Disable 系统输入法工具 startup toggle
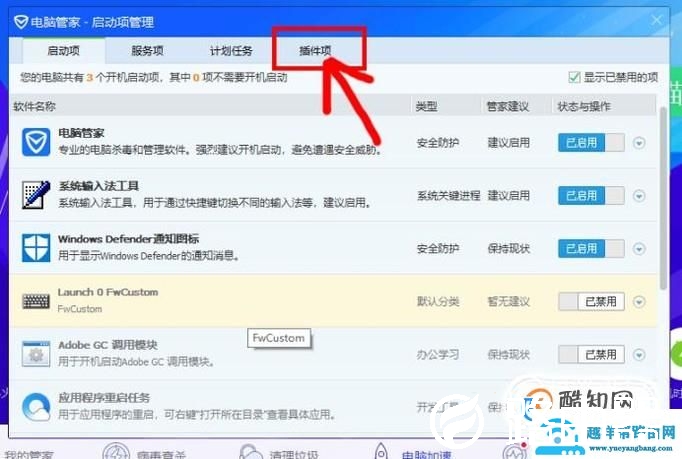The image size is (682, 459). [x=592, y=195]
